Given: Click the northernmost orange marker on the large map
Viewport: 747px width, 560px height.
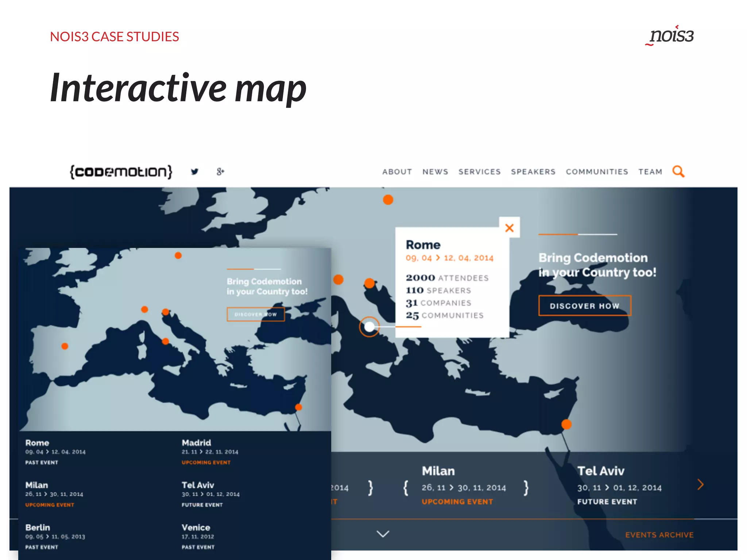Looking at the screenshot, I should point(388,200).
